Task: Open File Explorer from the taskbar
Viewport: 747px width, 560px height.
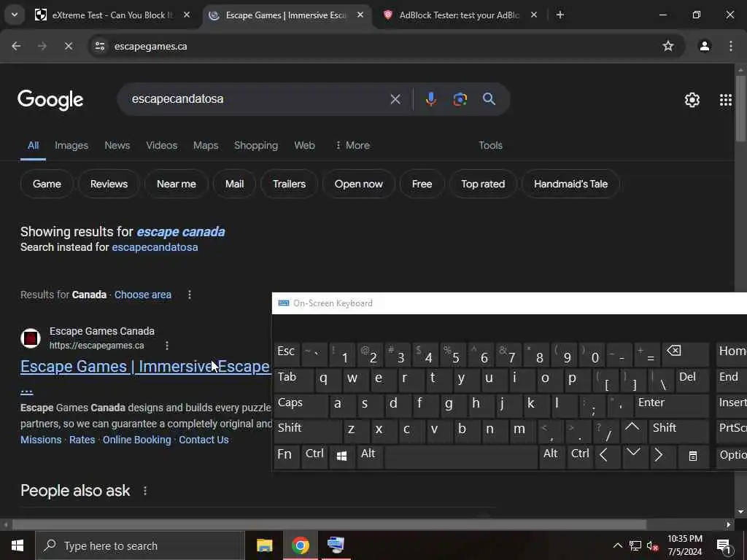Action: point(264,545)
